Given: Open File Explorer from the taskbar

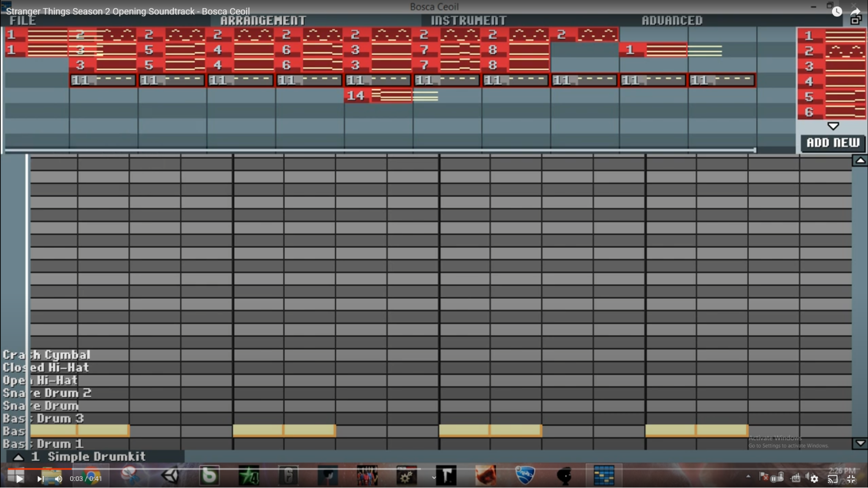Looking at the screenshot, I should [x=51, y=475].
